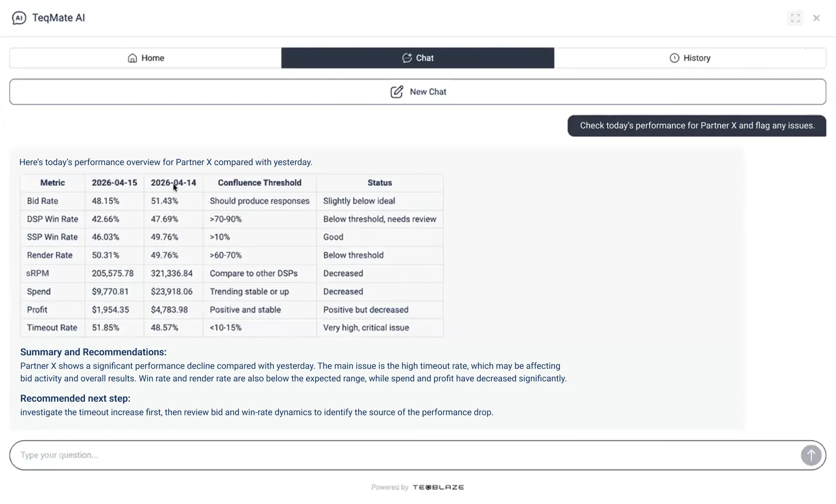Click the Spend row label

click(x=39, y=292)
